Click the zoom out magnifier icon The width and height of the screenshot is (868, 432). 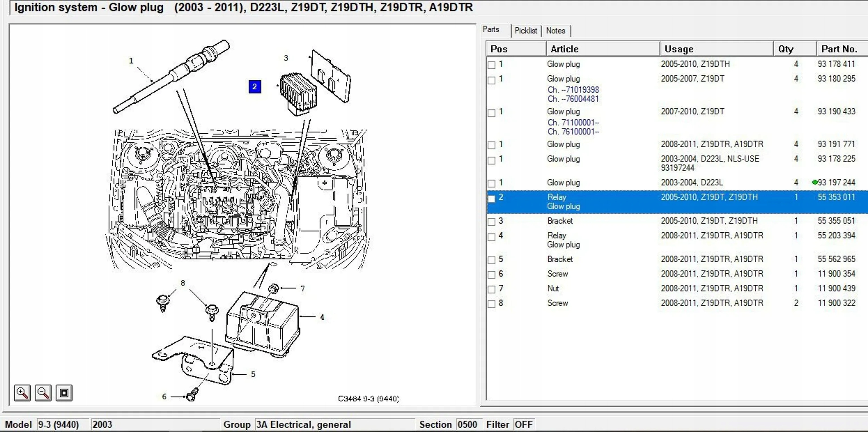point(43,393)
